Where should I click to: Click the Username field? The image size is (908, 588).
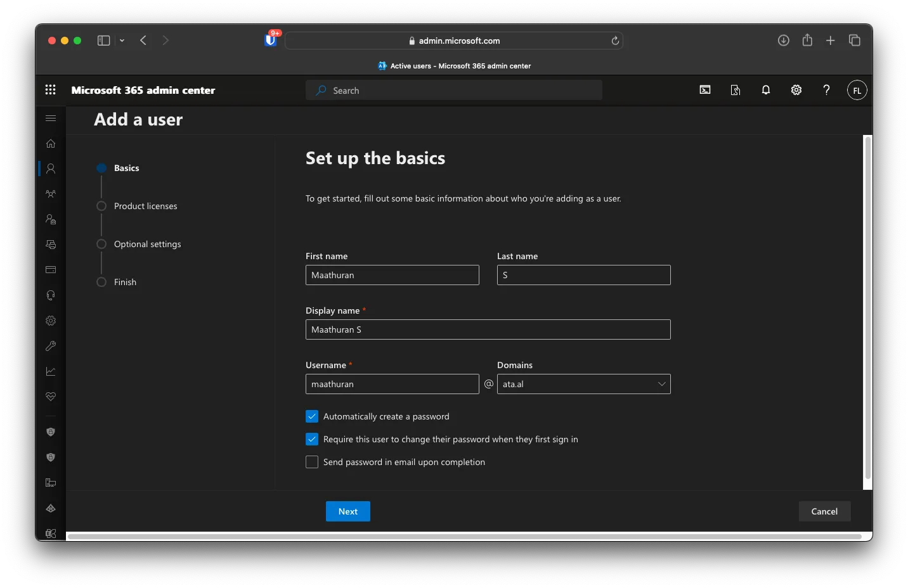point(392,384)
